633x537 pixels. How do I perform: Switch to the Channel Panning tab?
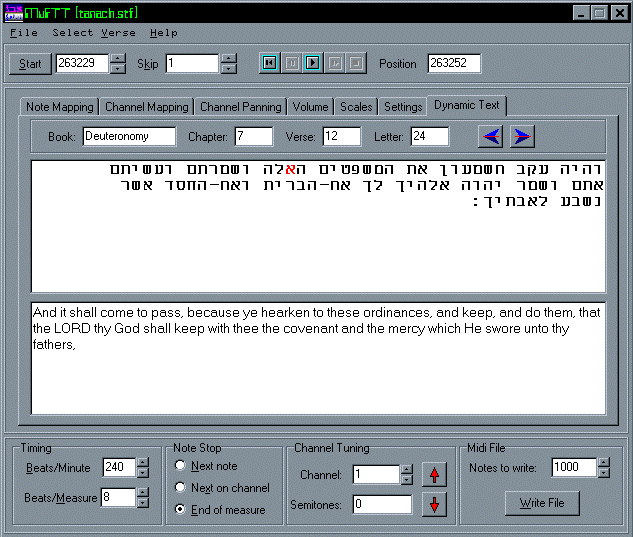[241, 107]
